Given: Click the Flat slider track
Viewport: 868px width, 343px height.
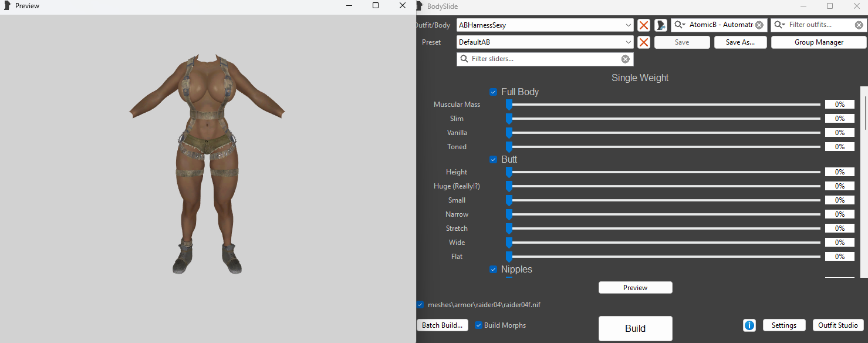Looking at the screenshot, I should pos(663,257).
